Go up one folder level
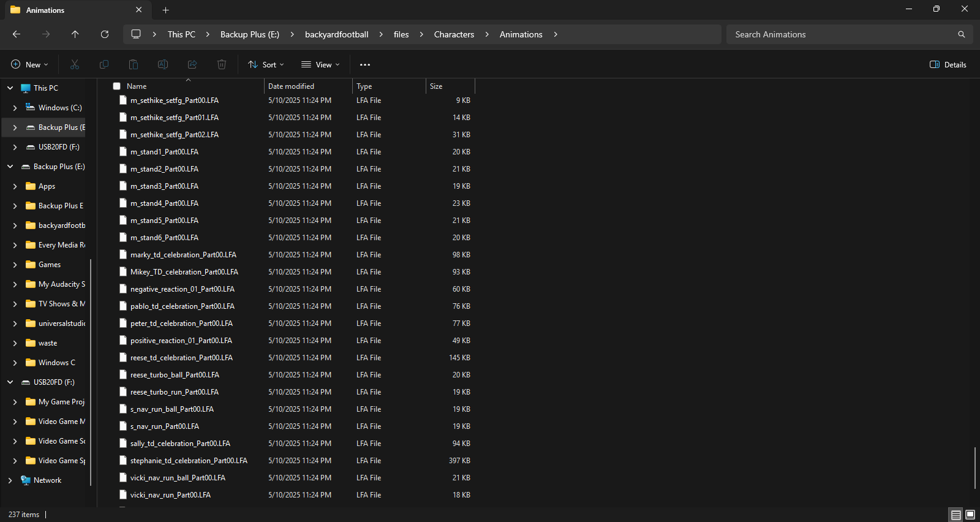Screen dimensions: 980x522 (75, 34)
